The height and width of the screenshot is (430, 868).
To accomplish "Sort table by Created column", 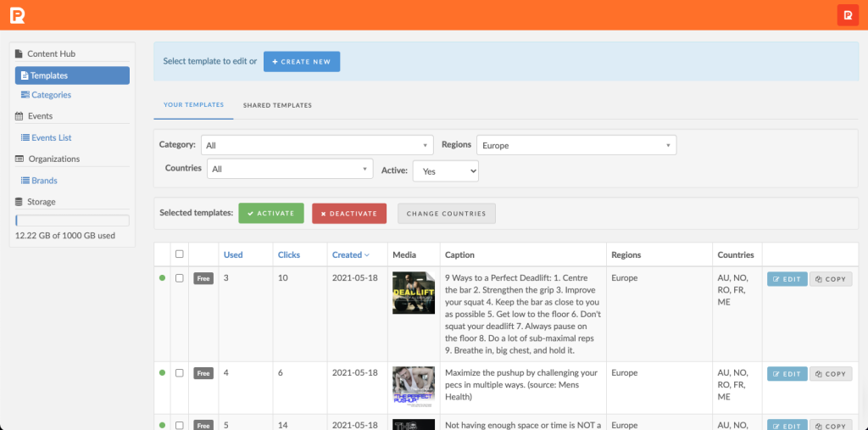I will coord(350,255).
